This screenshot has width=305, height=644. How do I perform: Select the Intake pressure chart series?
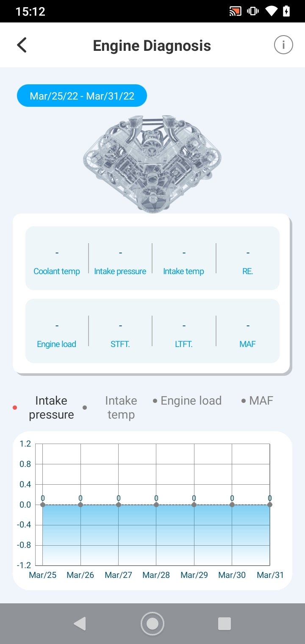pos(51,408)
